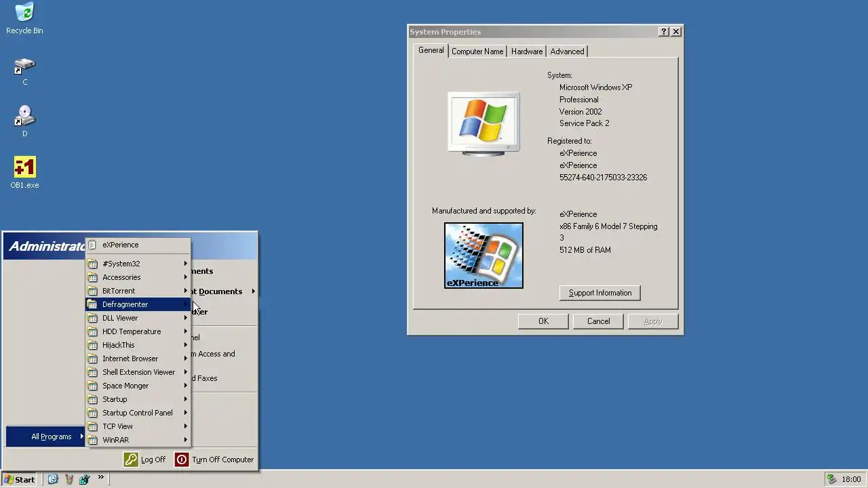Click the '512 MB of RAM' text
Viewport: 868px width, 488px height.
585,250
